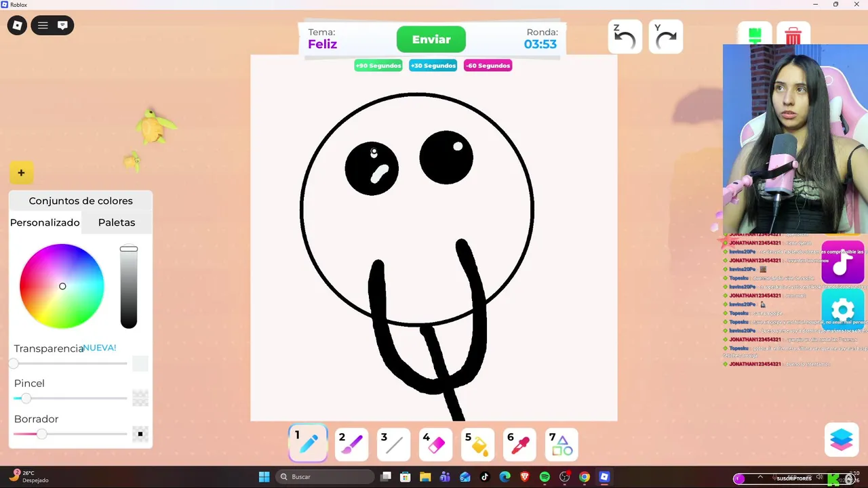Open the hamburger list menu icon

coord(43,26)
